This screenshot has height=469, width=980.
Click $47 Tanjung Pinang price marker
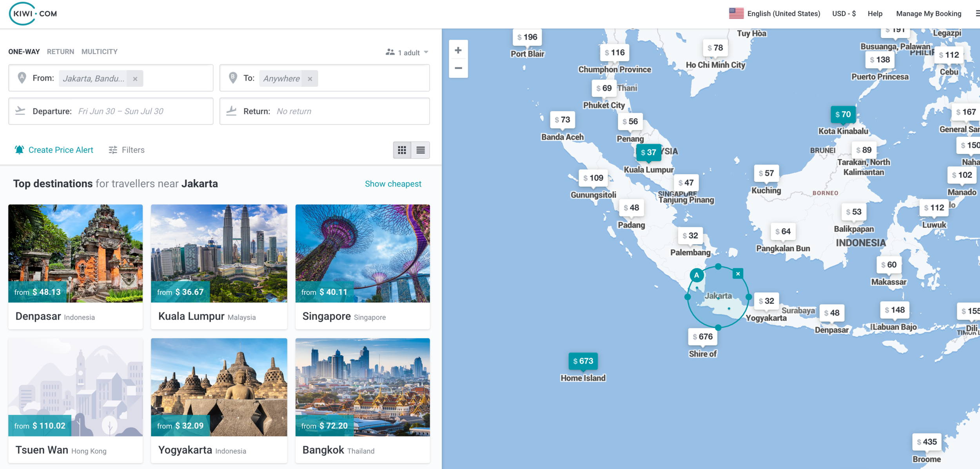[x=686, y=183]
